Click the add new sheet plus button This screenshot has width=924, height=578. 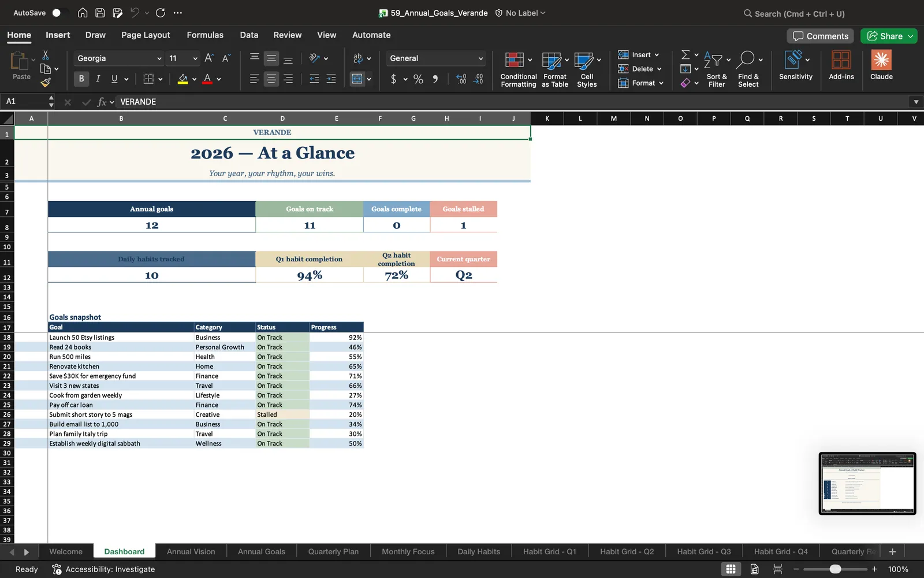tap(892, 551)
